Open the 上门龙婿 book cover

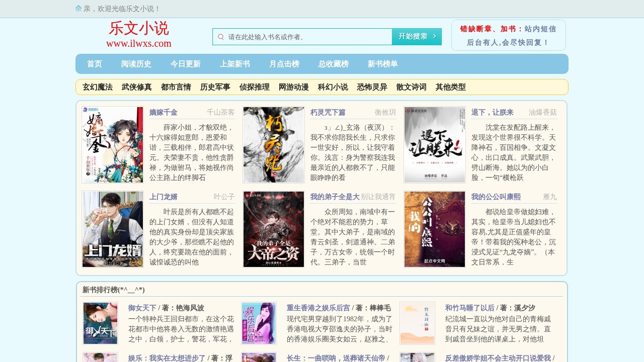pos(113,229)
